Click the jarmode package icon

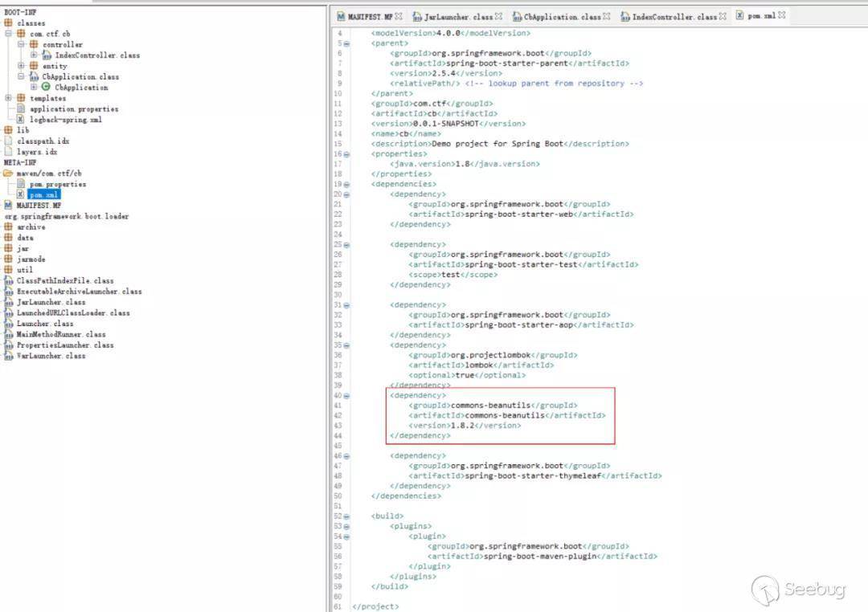point(8,259)
